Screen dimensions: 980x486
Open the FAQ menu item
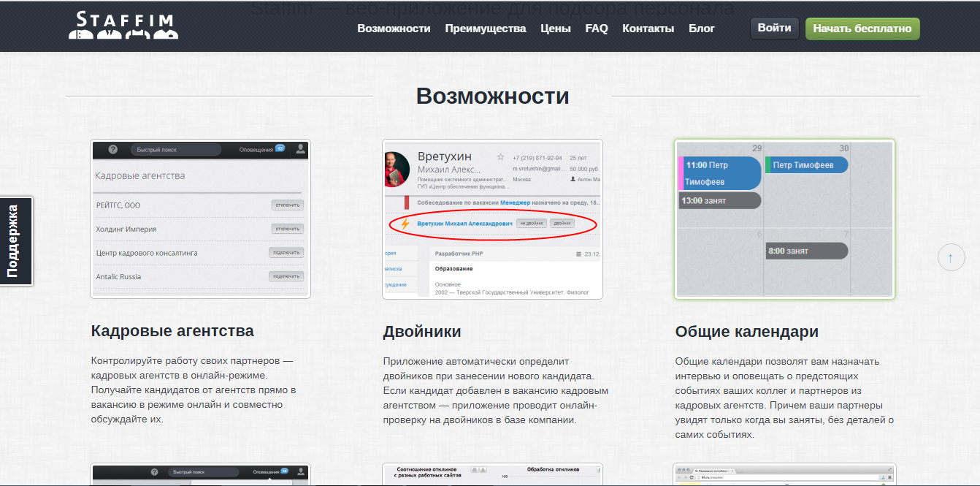click(596, 29)
